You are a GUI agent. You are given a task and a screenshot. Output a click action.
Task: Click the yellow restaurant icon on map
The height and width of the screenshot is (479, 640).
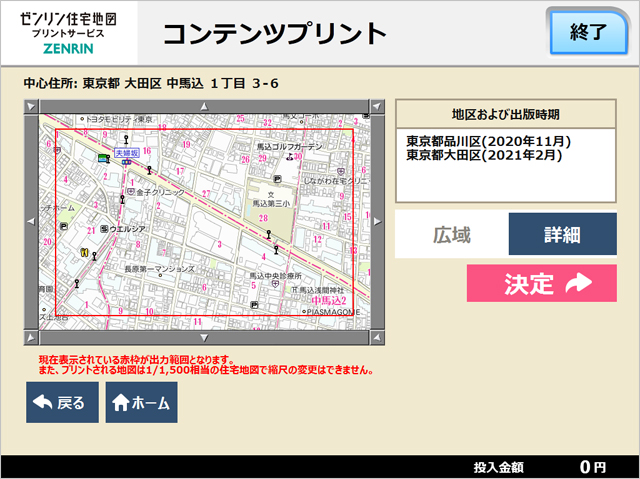pos(86,252)
